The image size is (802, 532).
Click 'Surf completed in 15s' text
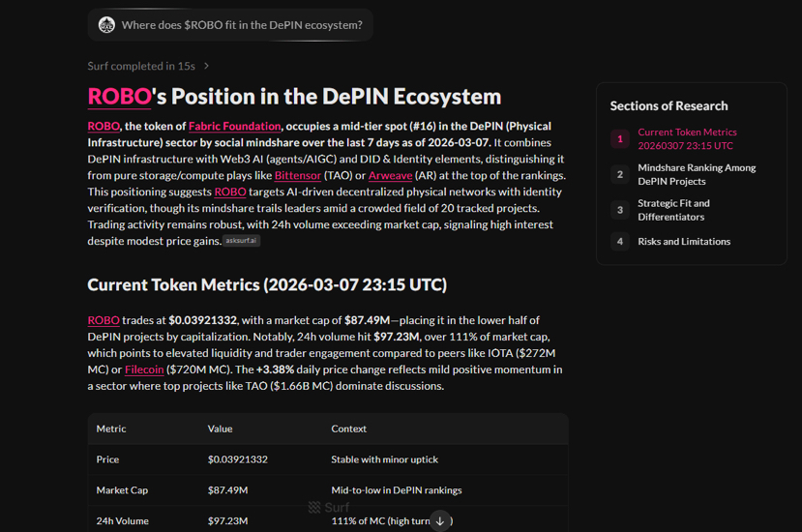click(x=141, y=66)
